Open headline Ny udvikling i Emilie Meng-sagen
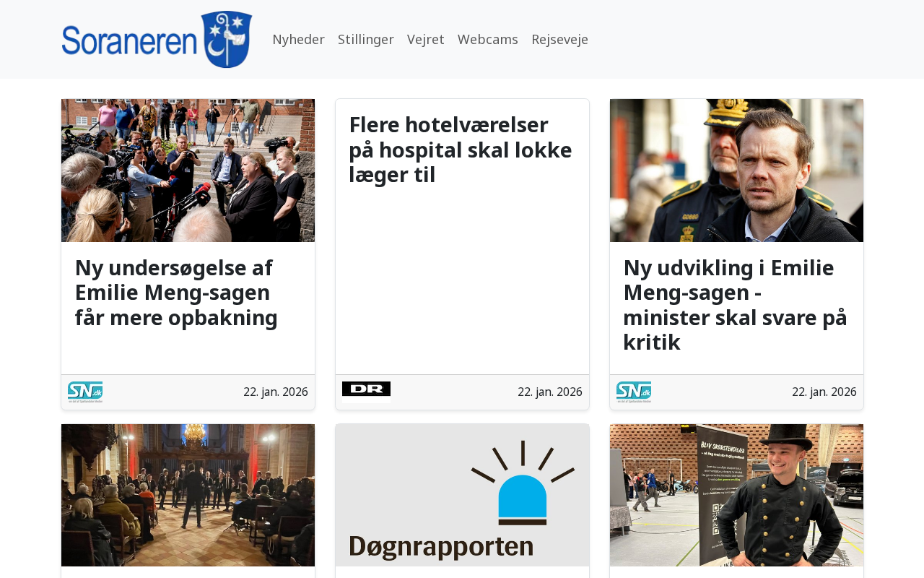This screenshot has height=578, width=924. [735, 305]
